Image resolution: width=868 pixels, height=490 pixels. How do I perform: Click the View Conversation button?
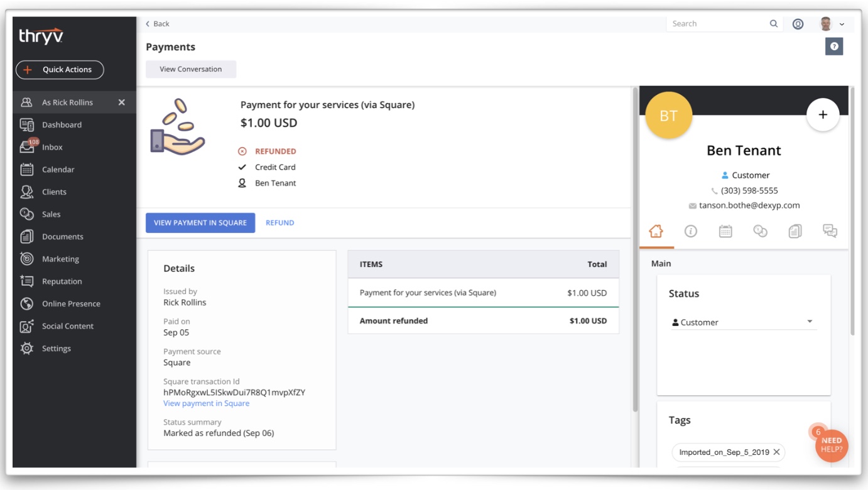(x=191, y=69)
